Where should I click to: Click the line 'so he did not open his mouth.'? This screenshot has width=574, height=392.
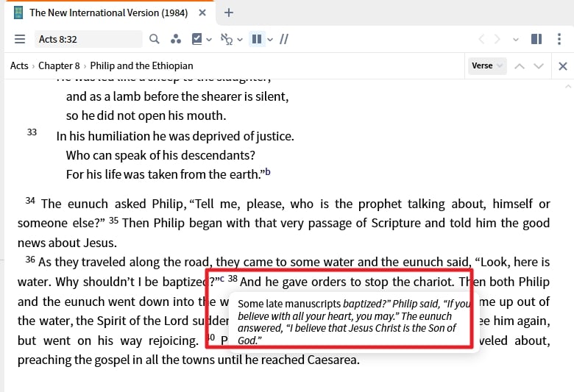point(146,115)
